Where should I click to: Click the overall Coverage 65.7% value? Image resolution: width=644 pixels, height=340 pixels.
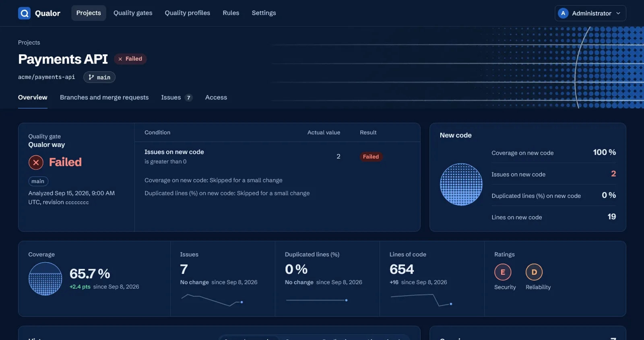coord(90,274)
